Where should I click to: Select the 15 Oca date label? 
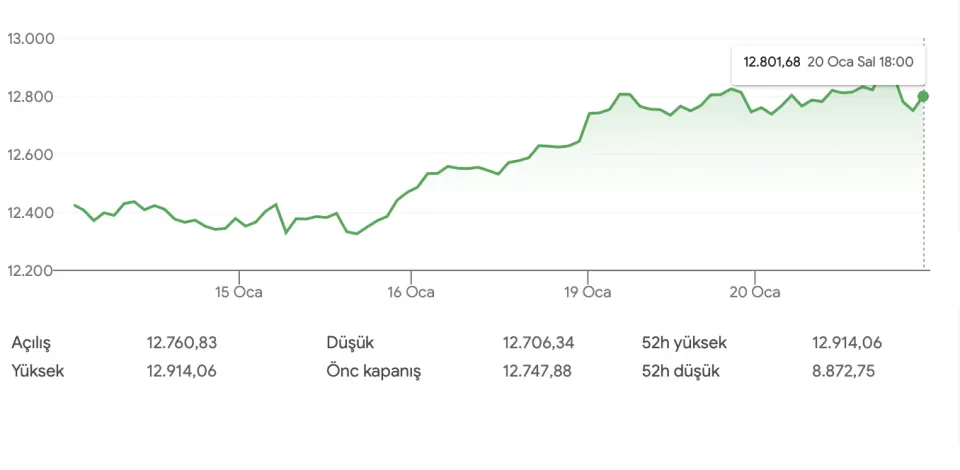(239, 292)
